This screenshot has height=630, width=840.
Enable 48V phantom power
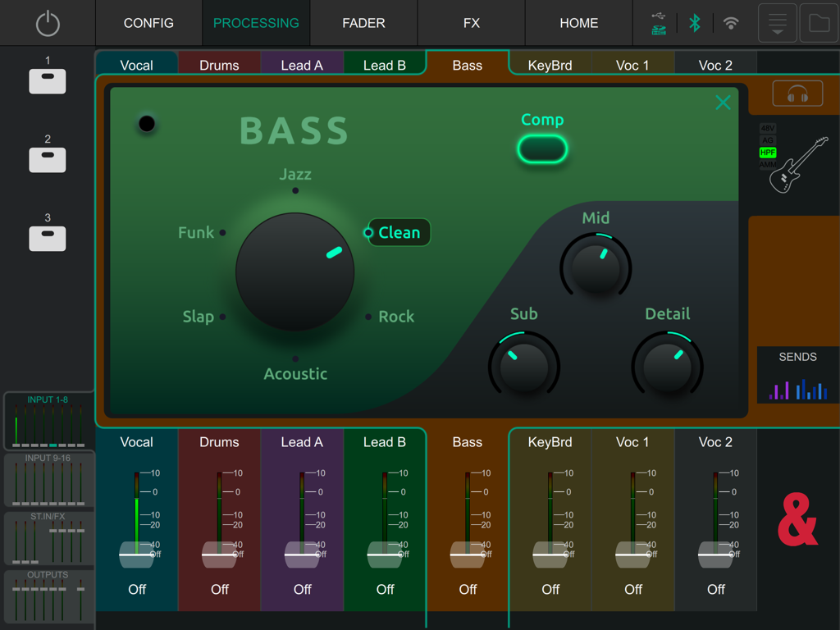768,128
